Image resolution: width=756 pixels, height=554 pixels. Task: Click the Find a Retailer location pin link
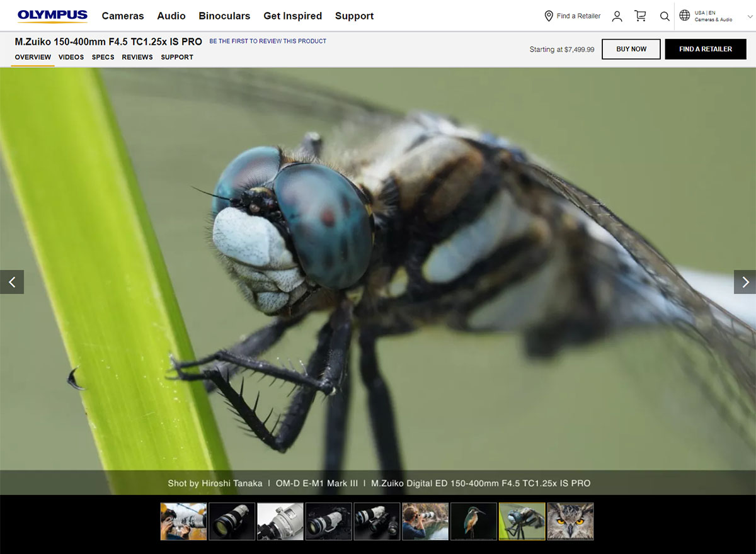tap(572, 16)
